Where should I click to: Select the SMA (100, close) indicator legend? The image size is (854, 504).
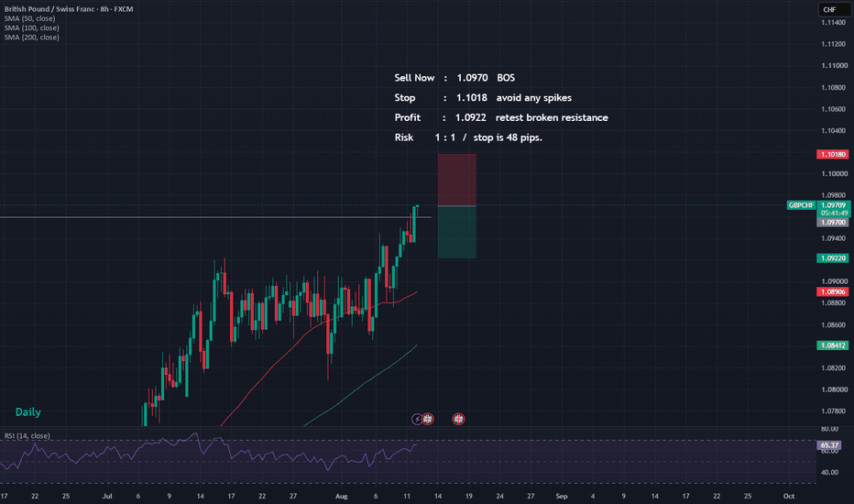coord(31,27)
